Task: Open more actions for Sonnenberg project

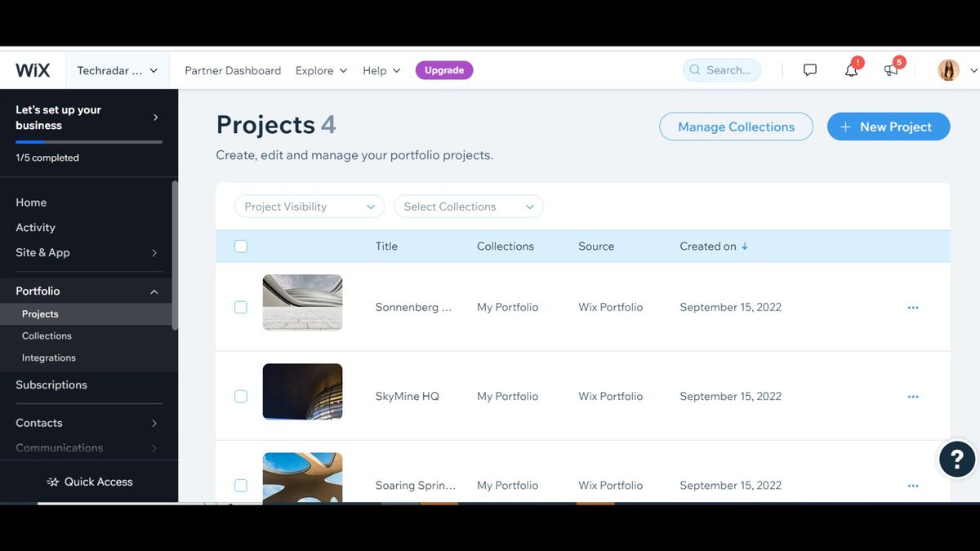Action: tap(913, 308)
